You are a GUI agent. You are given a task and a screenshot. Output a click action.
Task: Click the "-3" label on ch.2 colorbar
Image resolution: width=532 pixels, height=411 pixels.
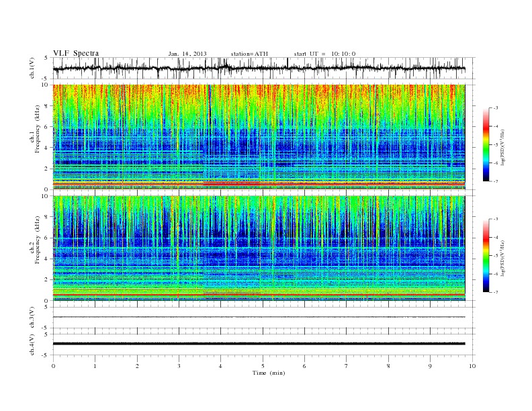[496, 219]
